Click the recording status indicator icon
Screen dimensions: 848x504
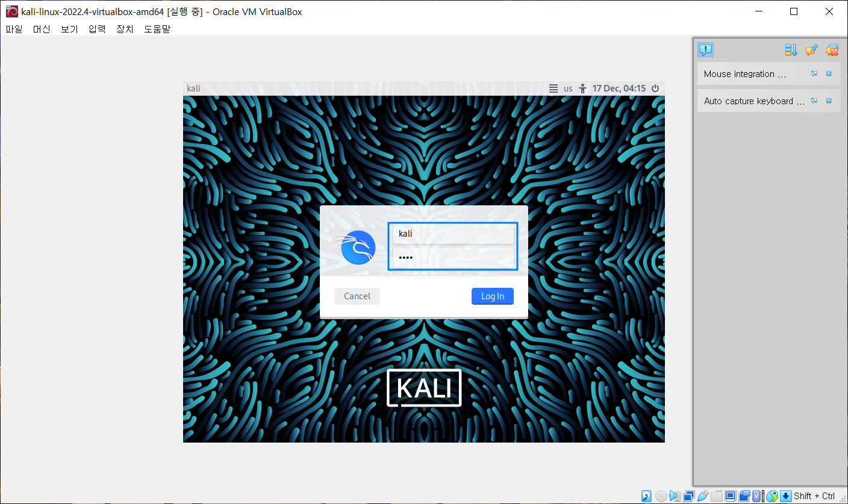click(744, 496)
